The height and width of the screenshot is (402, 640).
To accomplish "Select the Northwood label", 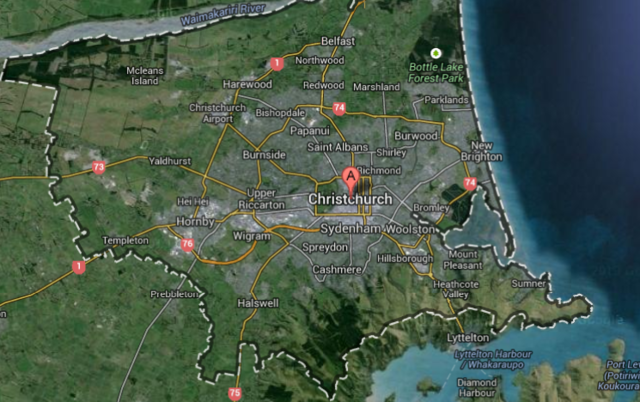I will click(320, 60).
